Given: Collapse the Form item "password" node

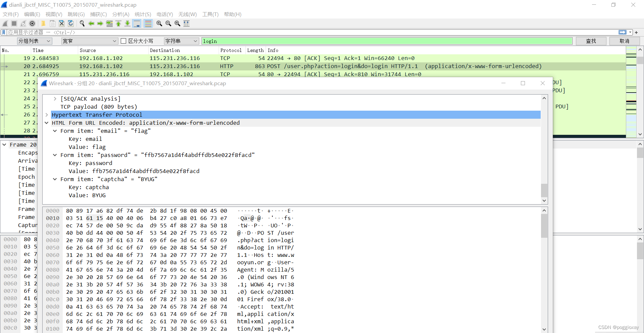Looking at the screenshot, I should [55, 155].
